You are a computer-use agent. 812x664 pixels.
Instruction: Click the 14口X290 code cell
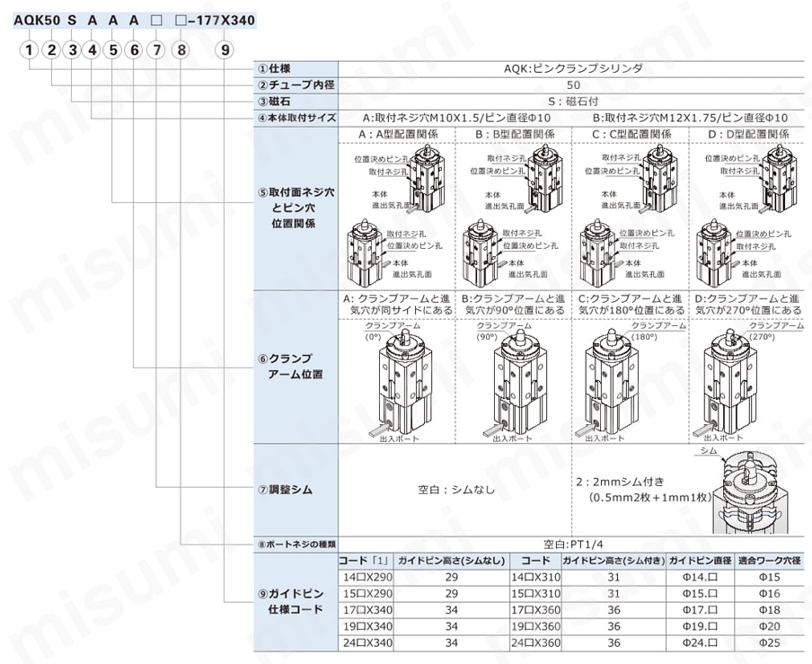tap(367, 577)
